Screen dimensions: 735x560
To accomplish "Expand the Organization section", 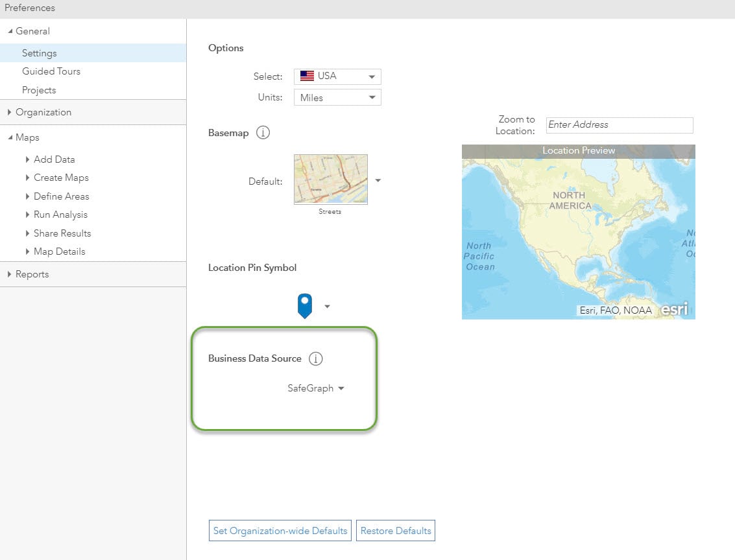I will (43, 112).
